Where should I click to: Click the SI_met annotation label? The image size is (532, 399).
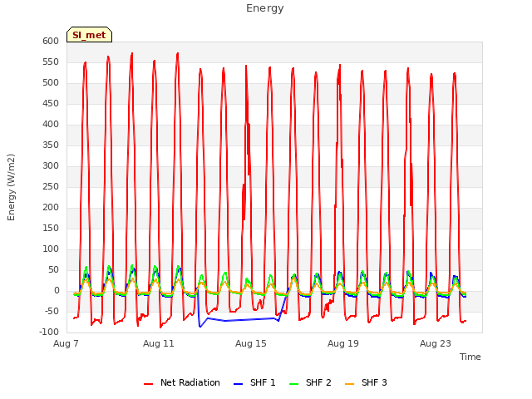(89, 35)
